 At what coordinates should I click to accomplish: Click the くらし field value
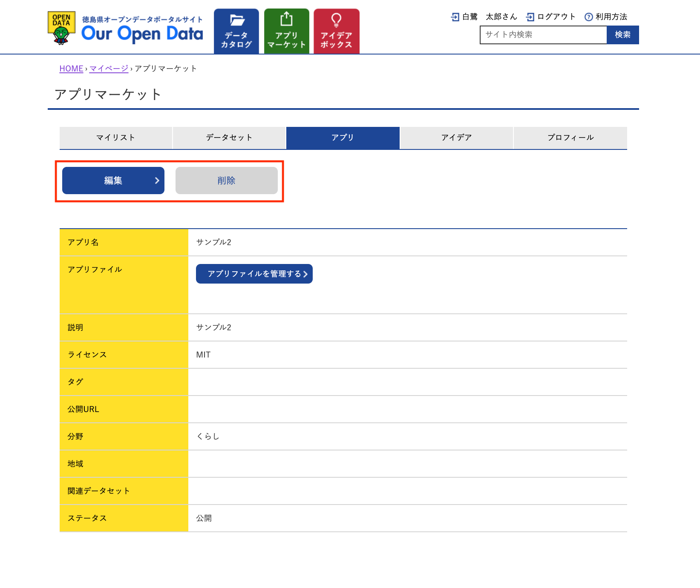tap(207, 436)
